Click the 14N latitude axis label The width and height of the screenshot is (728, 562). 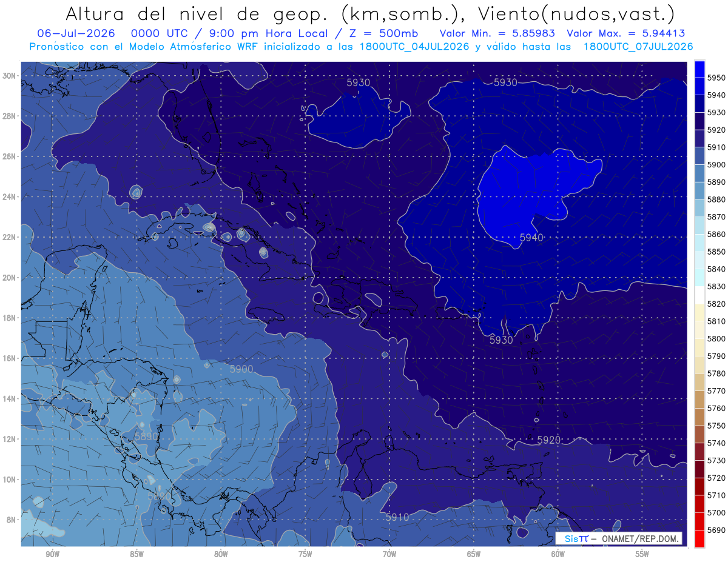(x=9, y=399)
